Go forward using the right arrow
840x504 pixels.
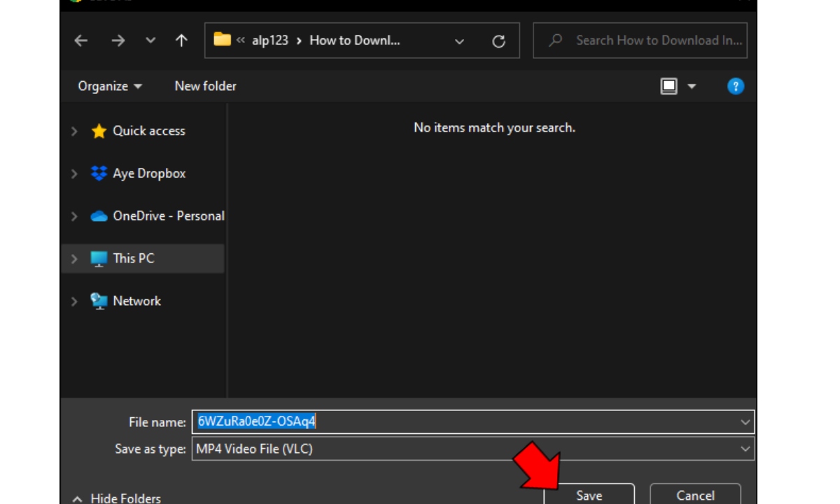(118, 41)
